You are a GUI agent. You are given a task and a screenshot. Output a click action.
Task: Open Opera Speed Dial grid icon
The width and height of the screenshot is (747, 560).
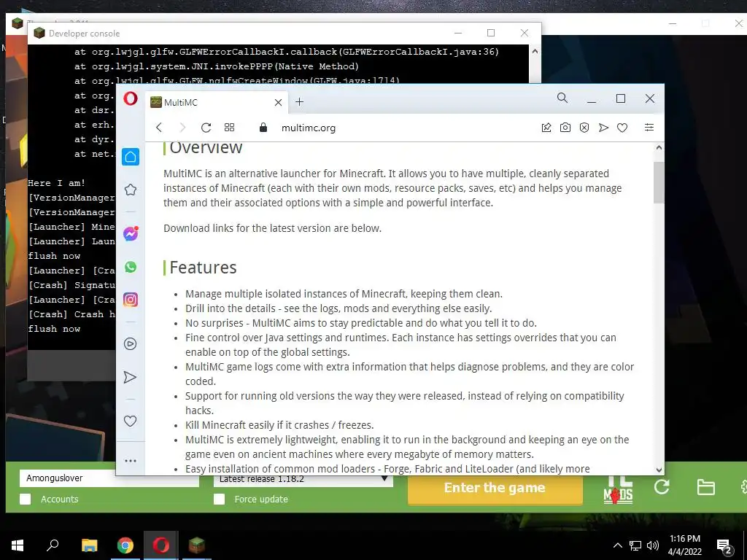point(229,127)
